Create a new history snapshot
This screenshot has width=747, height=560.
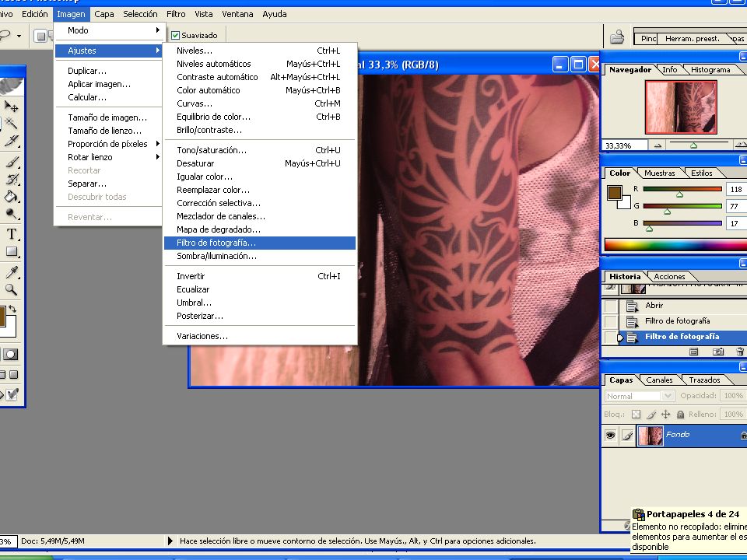click(718, 352)
